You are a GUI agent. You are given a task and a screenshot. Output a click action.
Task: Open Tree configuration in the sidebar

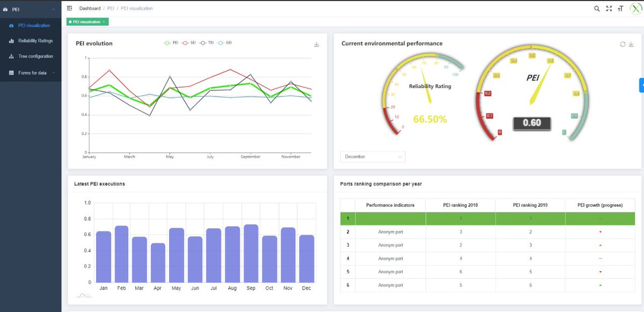coord(31,56)
